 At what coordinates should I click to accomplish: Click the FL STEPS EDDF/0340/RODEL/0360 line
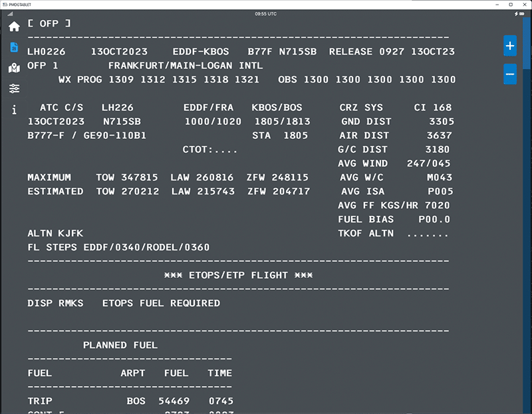(118, 247)
